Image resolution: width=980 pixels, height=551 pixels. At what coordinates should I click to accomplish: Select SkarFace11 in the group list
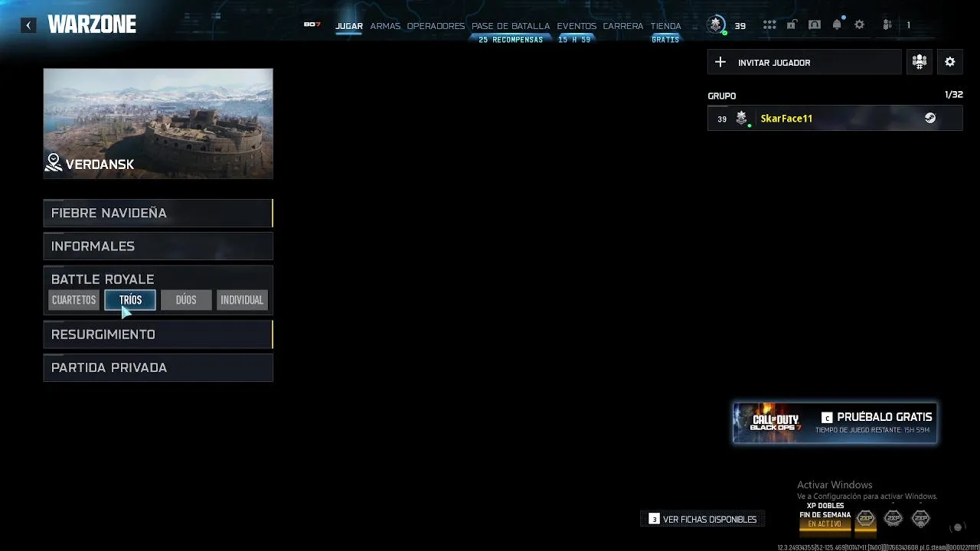click(x=835, y=118)
